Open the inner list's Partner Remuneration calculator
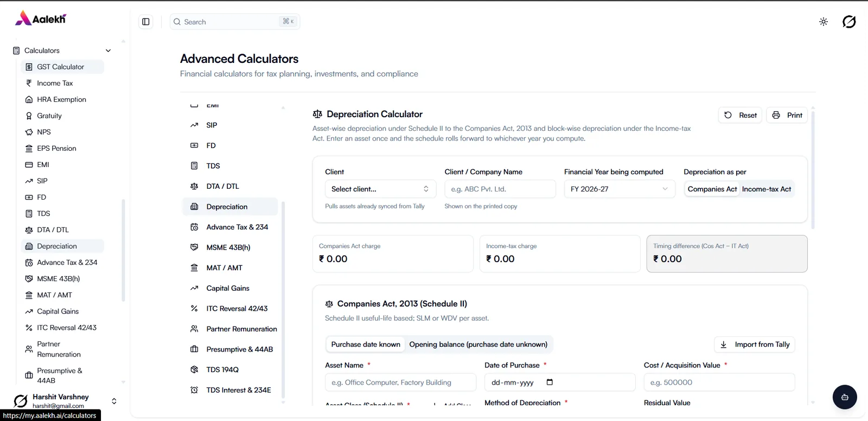 pyautogui.click(x=231, y=329)
